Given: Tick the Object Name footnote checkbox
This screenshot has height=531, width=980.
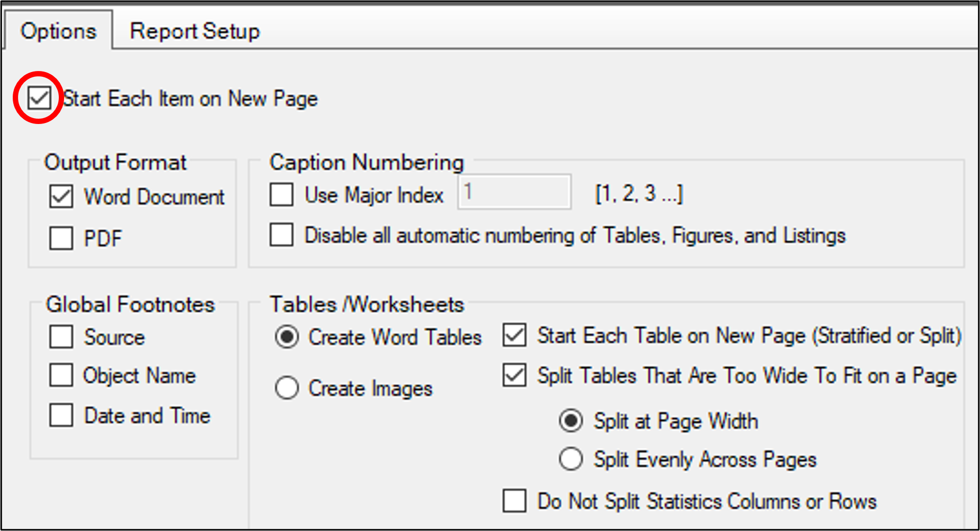Looking at the screenshot, I should (x=61, y=375).
